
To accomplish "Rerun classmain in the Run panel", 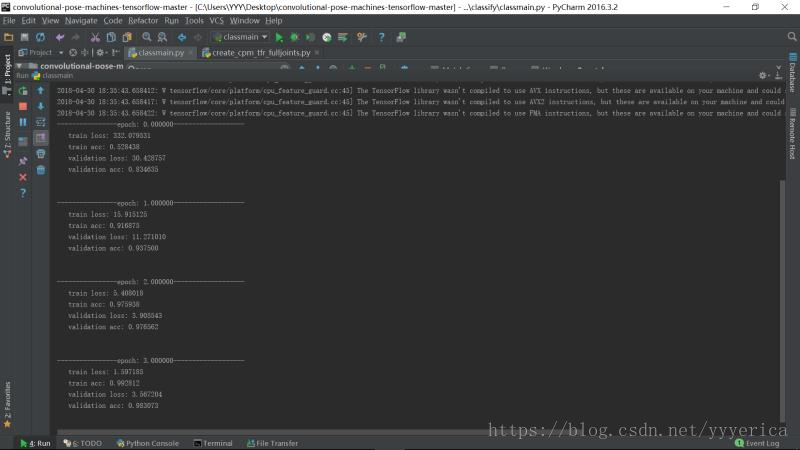I will pos(23,91).
